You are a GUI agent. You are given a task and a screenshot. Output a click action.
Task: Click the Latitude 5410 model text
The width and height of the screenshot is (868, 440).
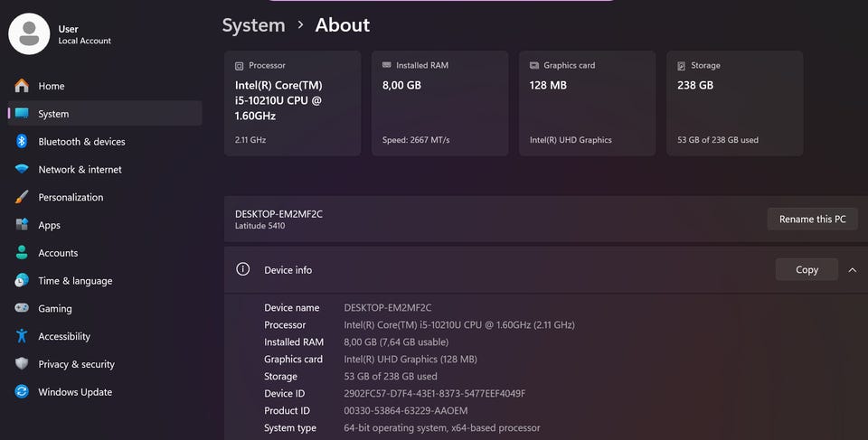pos(259,226)
